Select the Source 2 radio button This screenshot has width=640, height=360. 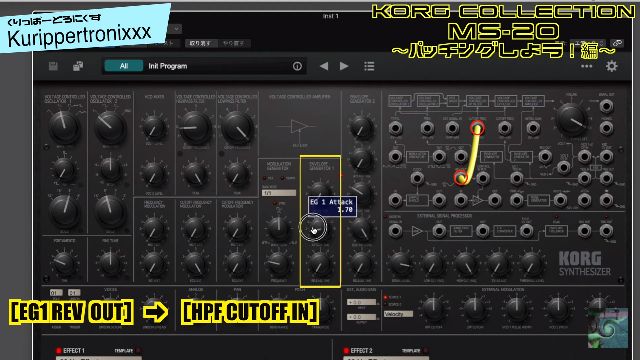coord(385,304)
